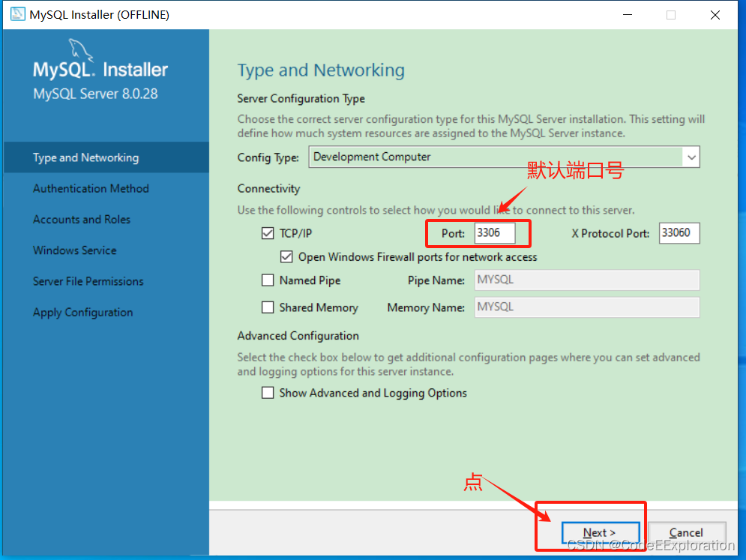This screenshot has width=746, height=560.
Task: Click the X Protocol Port field
Action: pos(679,233)
